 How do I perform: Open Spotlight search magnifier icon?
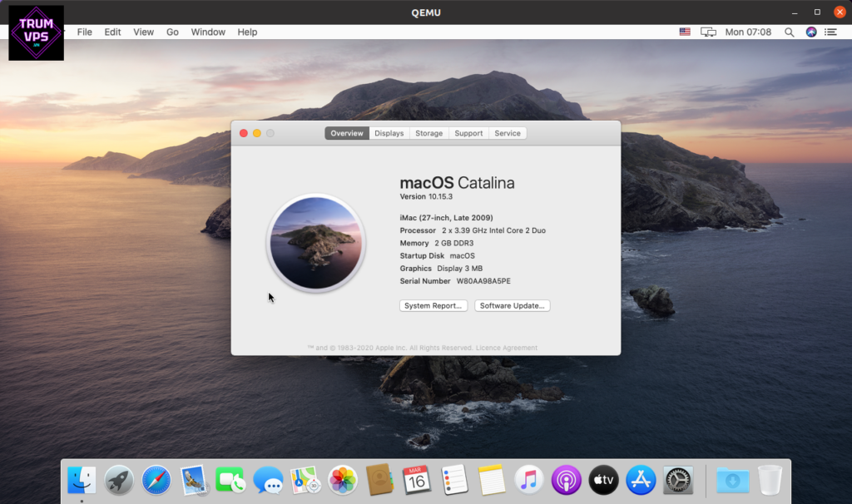789,32
